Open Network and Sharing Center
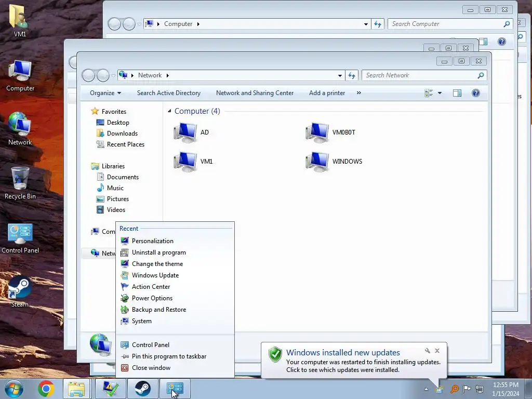Viewport: 532px width, 399px height. point(255,93)
